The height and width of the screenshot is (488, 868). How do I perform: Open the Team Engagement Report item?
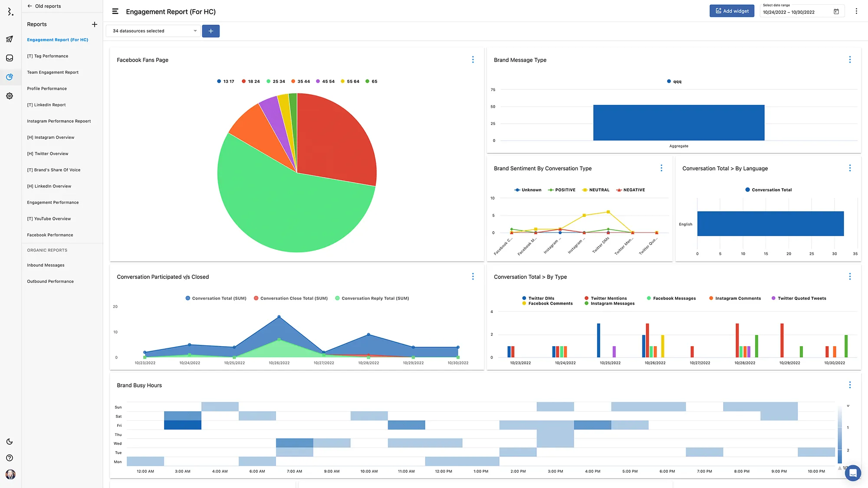click(x=53, y=72)
